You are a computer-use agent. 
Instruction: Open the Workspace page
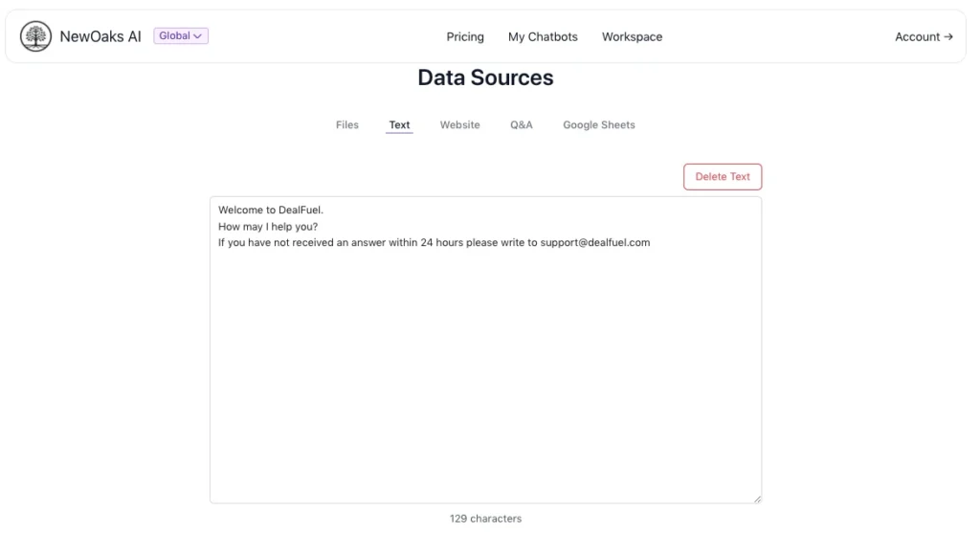pyautogui.click(x=632, y=37)
